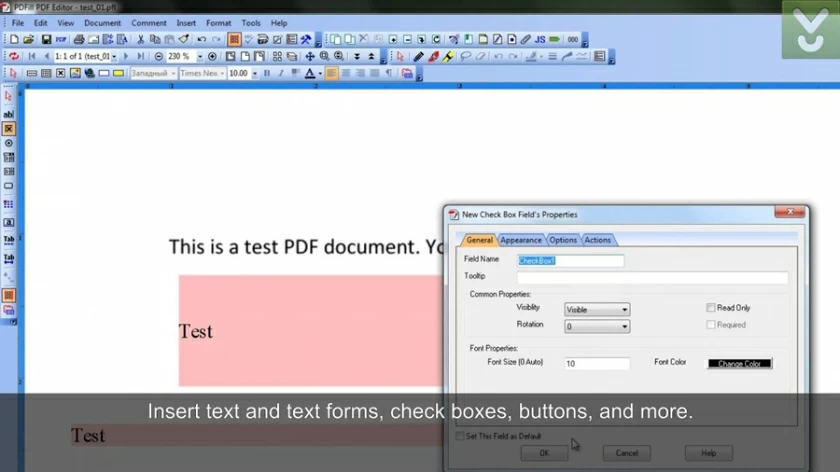Image resolution: width=840 pixels, height=472 pixels.
Task: Open the Format menu
Action: tap(219, 23)
